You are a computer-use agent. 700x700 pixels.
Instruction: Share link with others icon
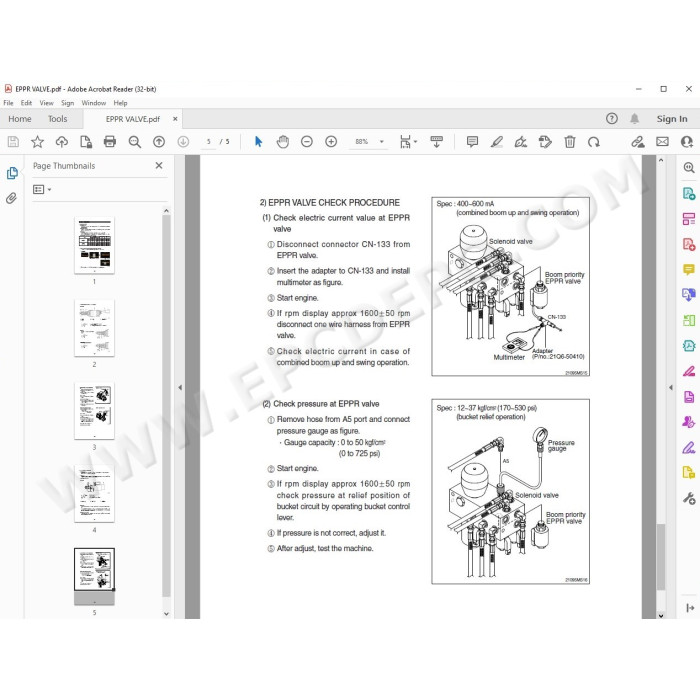click(x=638, y=142)
